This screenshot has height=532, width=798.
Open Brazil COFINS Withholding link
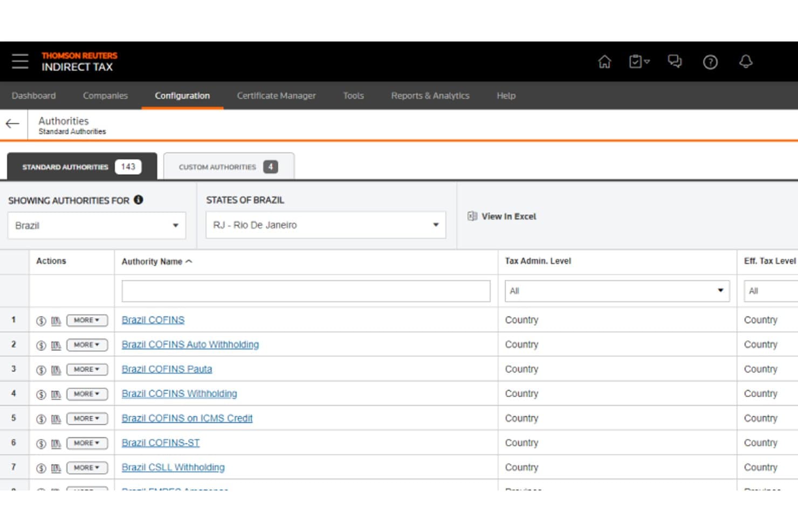pyautogui.click(x=180, y=393)
